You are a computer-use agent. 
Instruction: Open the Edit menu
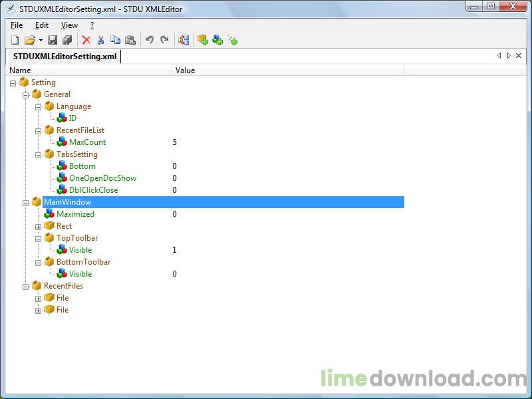click(x=41, y=25)
